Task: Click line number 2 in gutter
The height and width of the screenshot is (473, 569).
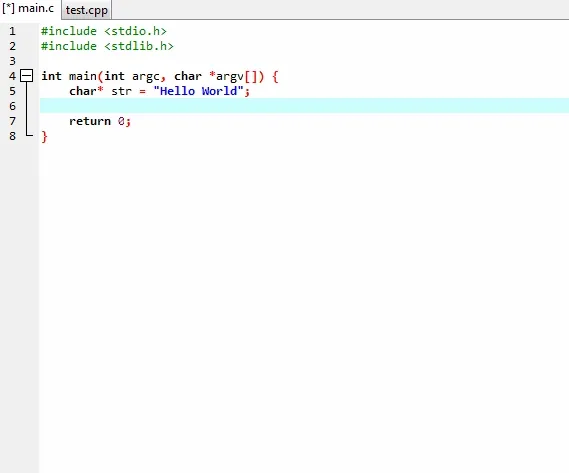Action: click(12, 46)
